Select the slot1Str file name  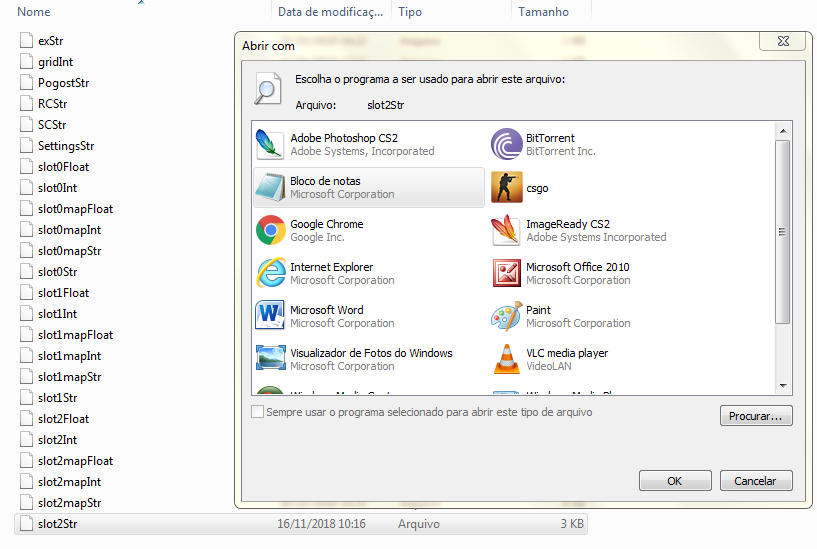57,397
